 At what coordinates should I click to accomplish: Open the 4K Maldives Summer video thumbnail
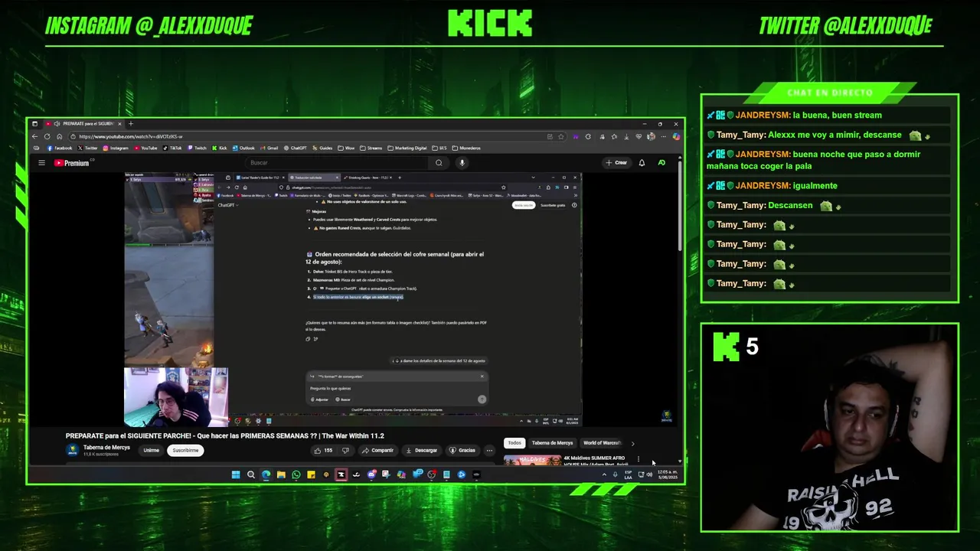tap(532, 460)
